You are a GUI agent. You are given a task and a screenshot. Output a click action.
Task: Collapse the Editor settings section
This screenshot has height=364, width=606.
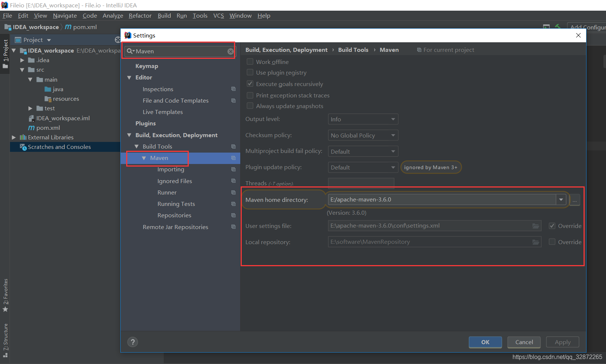coord(129,78)
